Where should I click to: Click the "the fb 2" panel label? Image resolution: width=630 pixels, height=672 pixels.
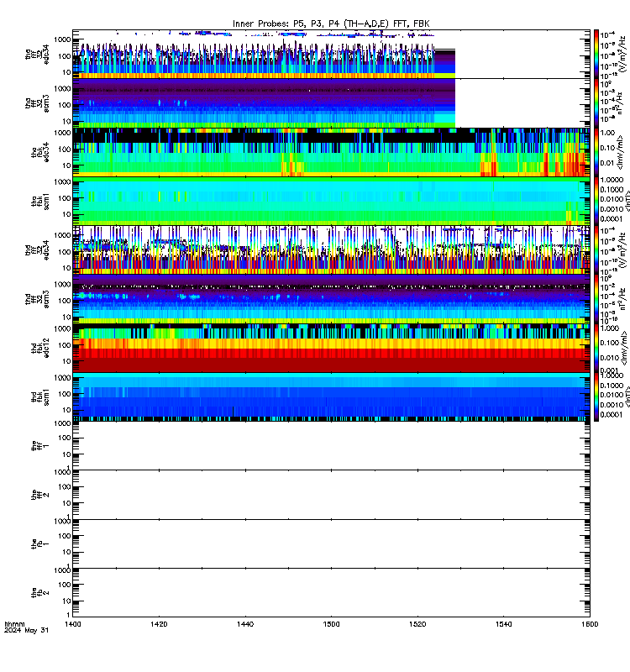click(40, 592)
